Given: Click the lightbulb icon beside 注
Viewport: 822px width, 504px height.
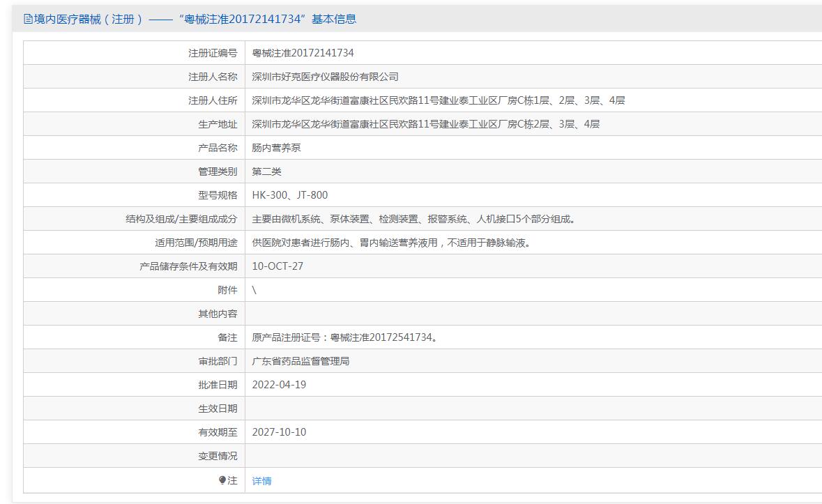Looking at the screenshot, I should 222,480.
